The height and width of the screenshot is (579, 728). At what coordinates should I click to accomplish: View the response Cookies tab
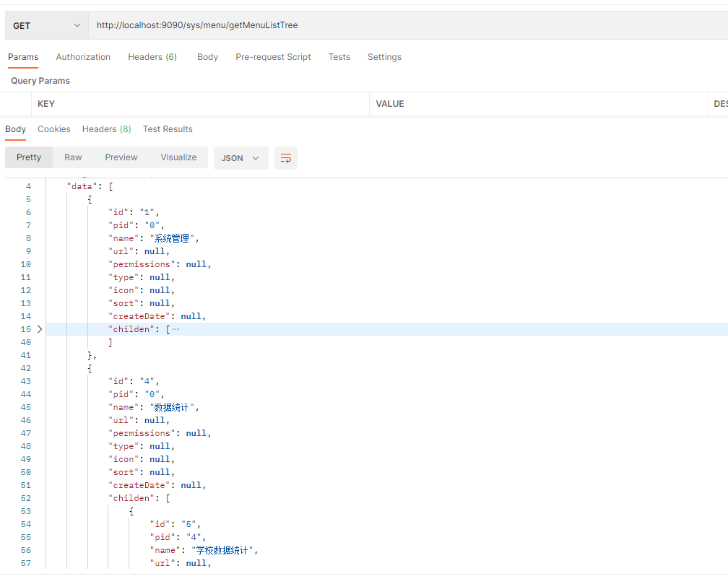54,129
